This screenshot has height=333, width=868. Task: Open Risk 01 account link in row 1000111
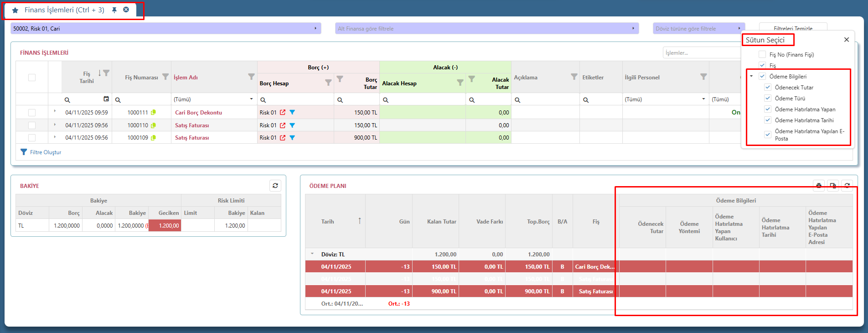(x=283, y=112)
